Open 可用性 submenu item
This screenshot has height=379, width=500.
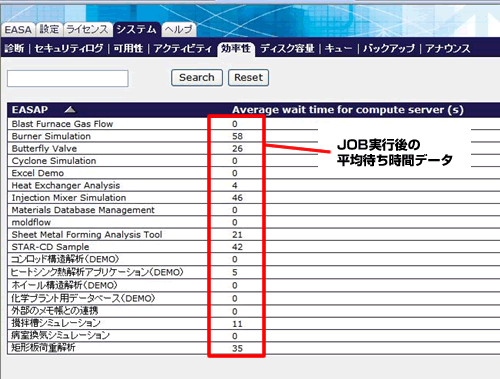128,49
